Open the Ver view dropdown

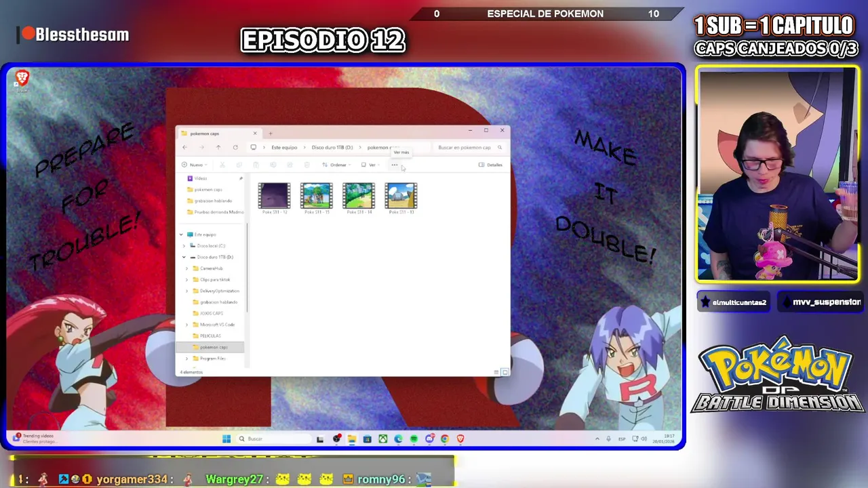(370, 165)
